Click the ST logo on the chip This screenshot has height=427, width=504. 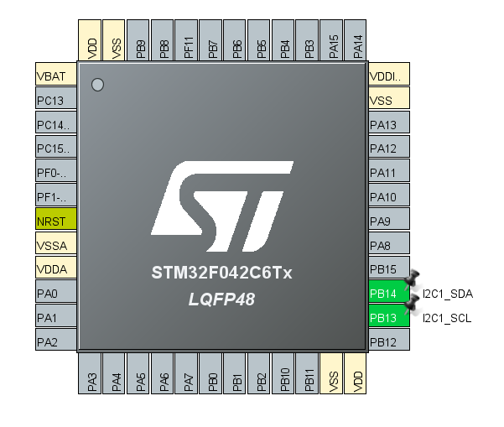222,206
